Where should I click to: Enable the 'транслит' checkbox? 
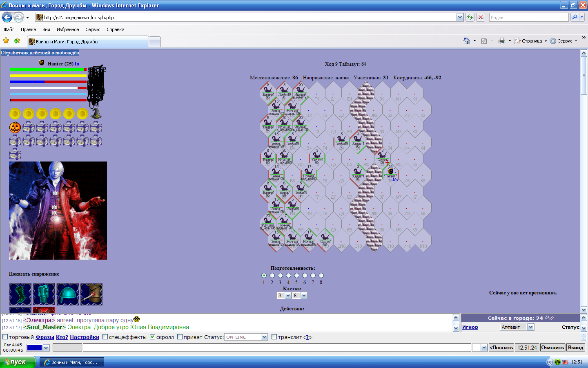coord(274,337)
